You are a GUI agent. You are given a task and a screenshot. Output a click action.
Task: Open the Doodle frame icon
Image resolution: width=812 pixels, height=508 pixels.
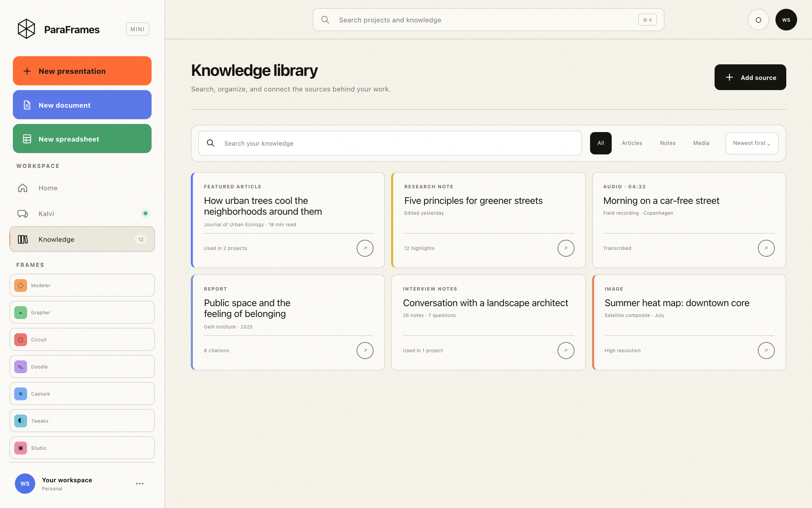(21, 367)
